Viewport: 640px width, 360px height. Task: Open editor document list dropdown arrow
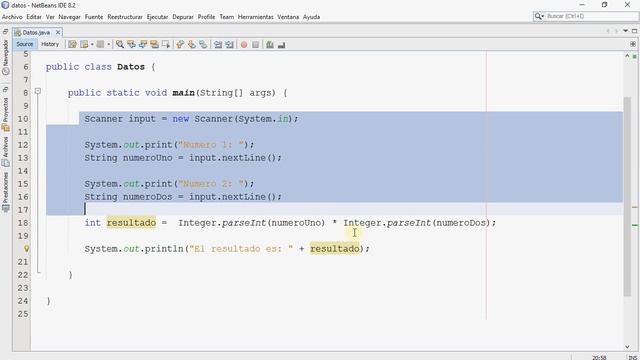625,31
